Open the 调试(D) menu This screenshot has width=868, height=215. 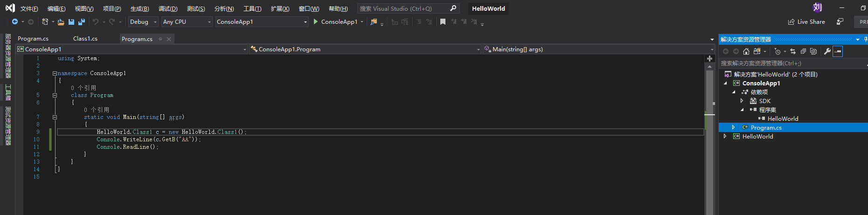click(x=168, y=8)
